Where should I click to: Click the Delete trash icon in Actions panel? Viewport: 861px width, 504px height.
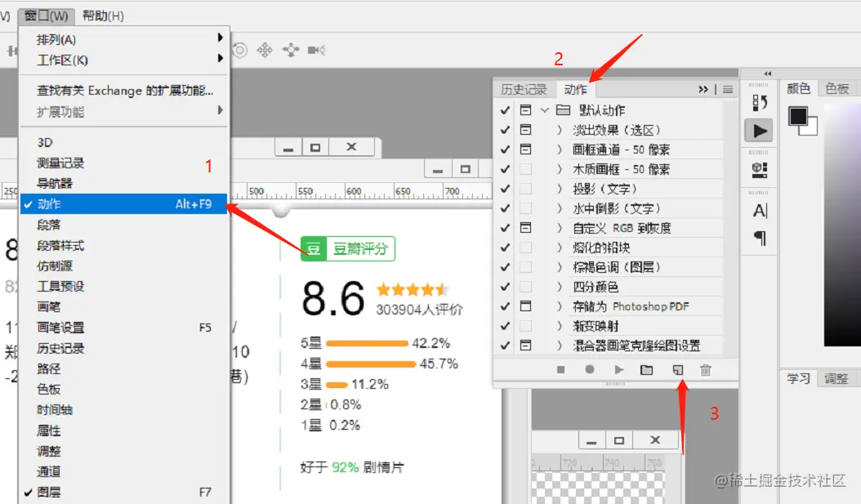pos(706,370)
